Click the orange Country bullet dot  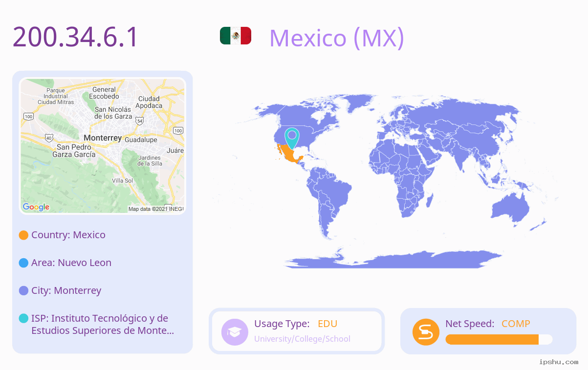point(23,235)
